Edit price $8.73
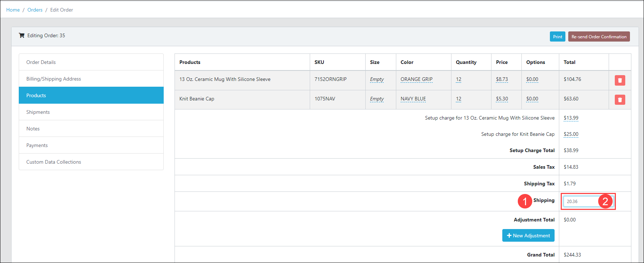Image resolution: width=644 pixels, height=263 pixels. click(x=502, y=79)
